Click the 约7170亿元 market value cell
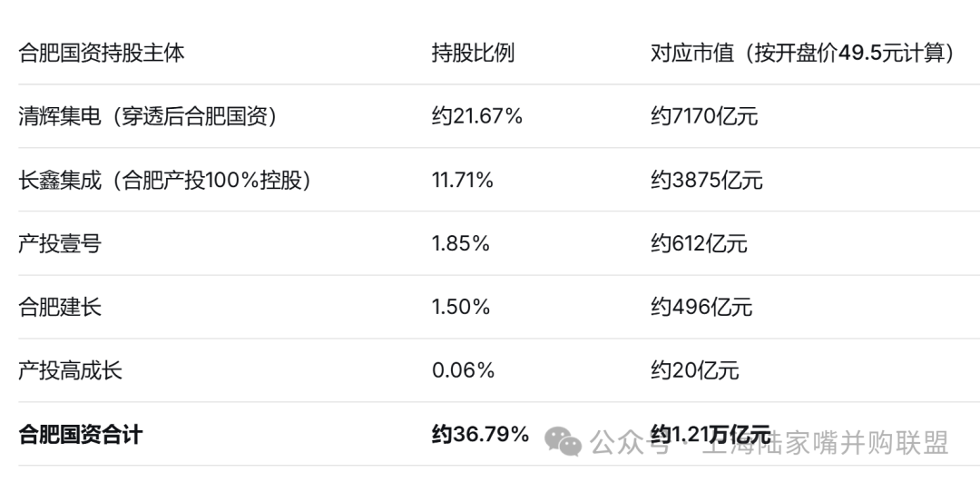980x482 pixels. pyautogui.click(x=704, y=117)
